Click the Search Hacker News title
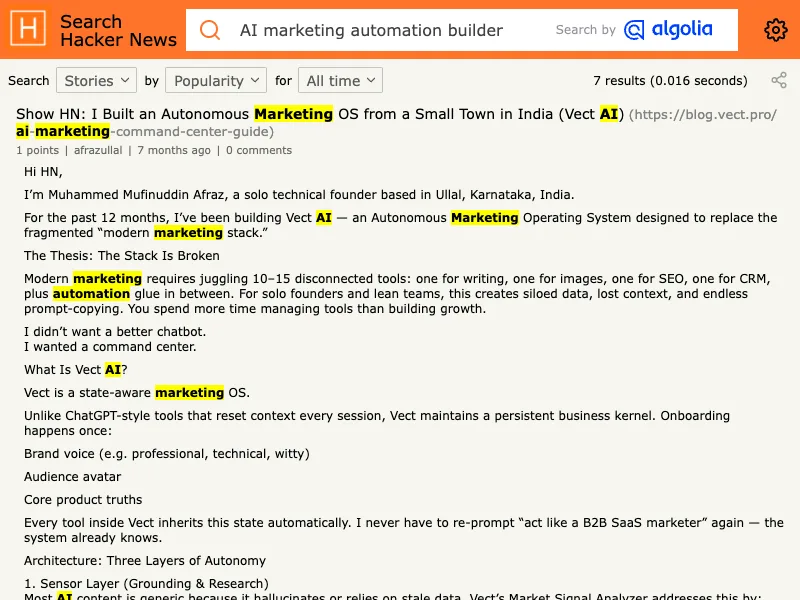This screenshot has height=600, width=800. pyautogui.click(x=118, y=30)
